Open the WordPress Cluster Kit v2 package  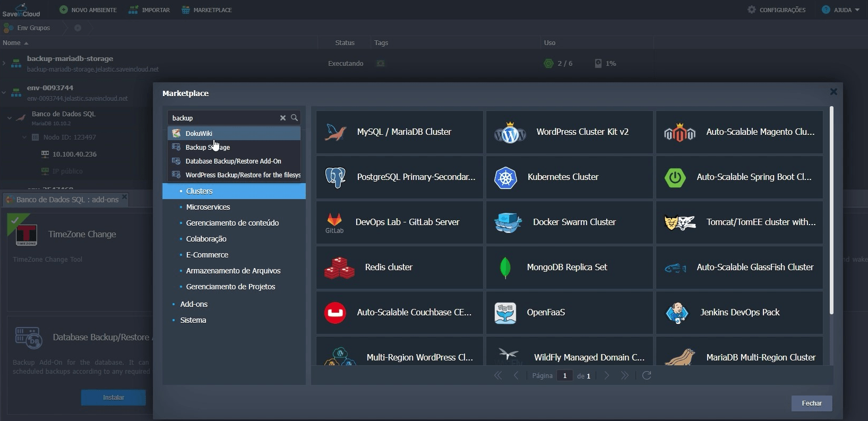point(569,132)
